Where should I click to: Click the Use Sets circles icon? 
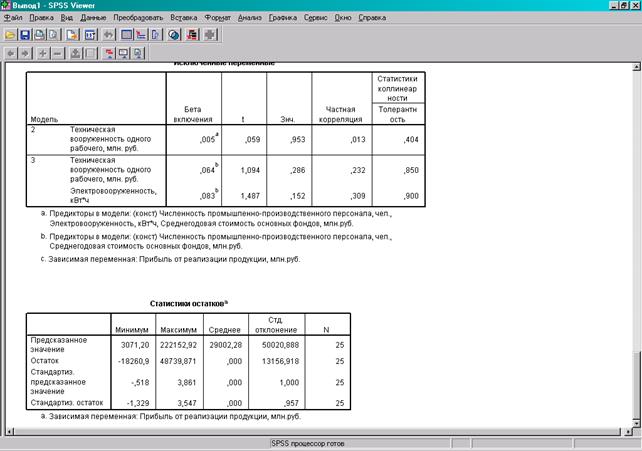coord(174,35)
